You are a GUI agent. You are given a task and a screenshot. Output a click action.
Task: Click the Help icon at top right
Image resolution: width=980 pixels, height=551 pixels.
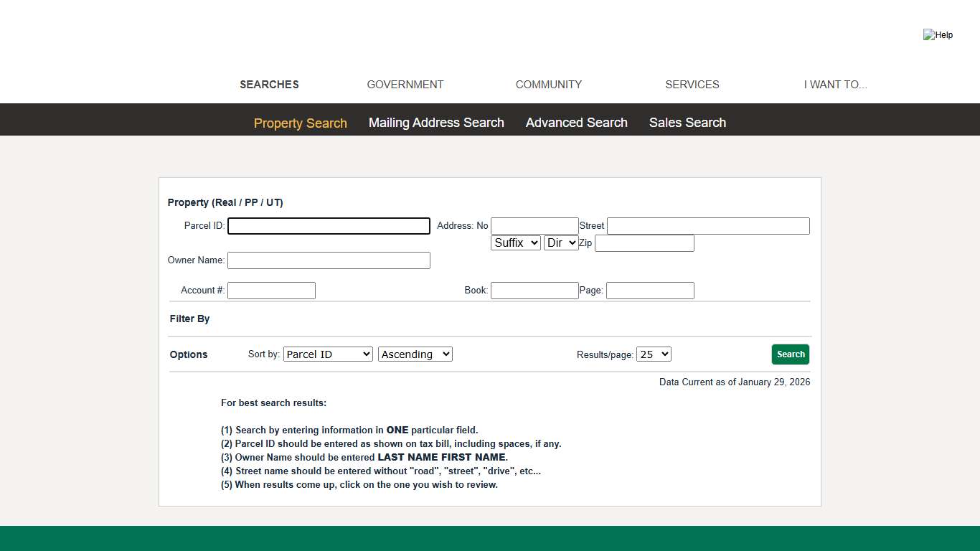[937, 34]
